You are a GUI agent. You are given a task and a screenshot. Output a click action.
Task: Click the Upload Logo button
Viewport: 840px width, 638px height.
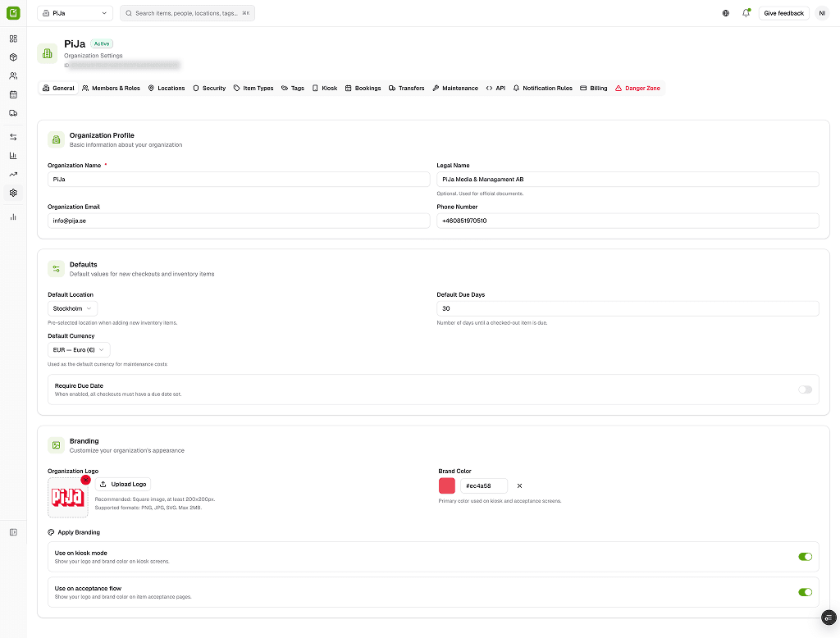123,484
